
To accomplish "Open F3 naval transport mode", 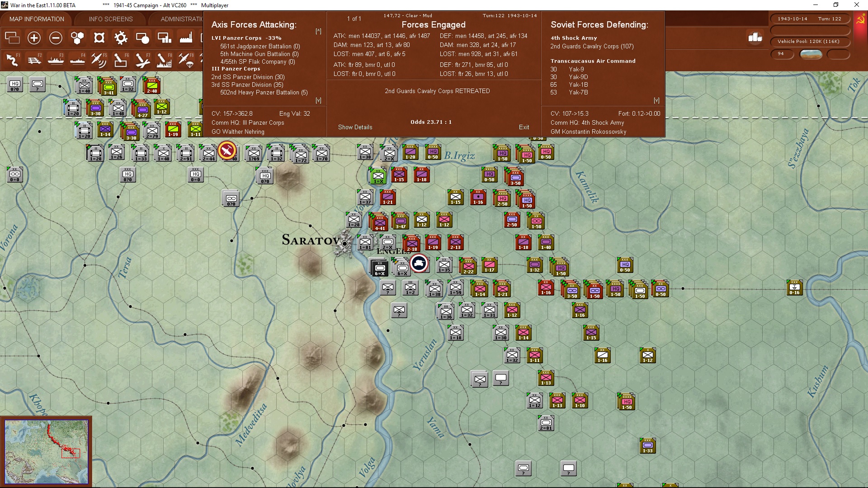I will click(56, 59).
